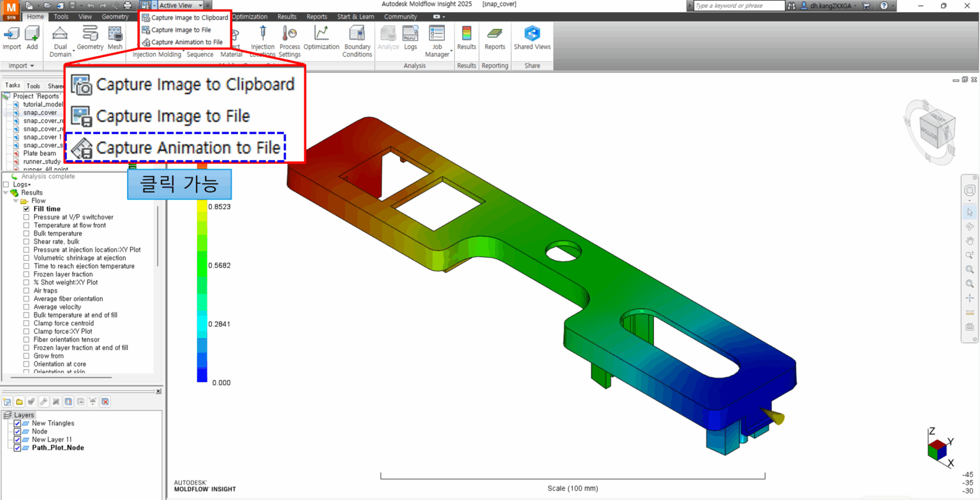Image resolution: width=980 pixels, height=500 pixels.
Task: Collapse the Flow results folder
Action: 15,200
